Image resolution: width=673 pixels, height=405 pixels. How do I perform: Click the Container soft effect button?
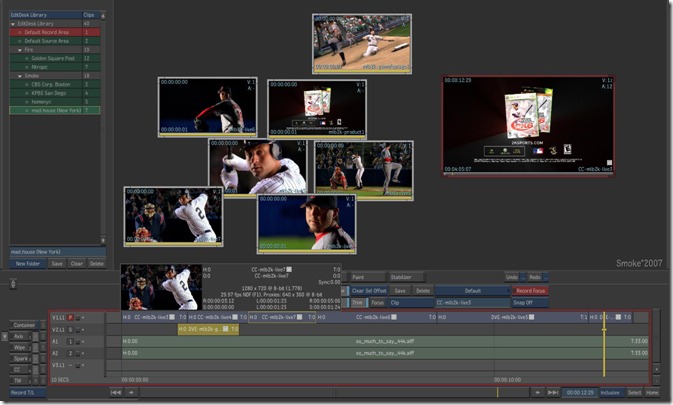[x=24, y=325]
